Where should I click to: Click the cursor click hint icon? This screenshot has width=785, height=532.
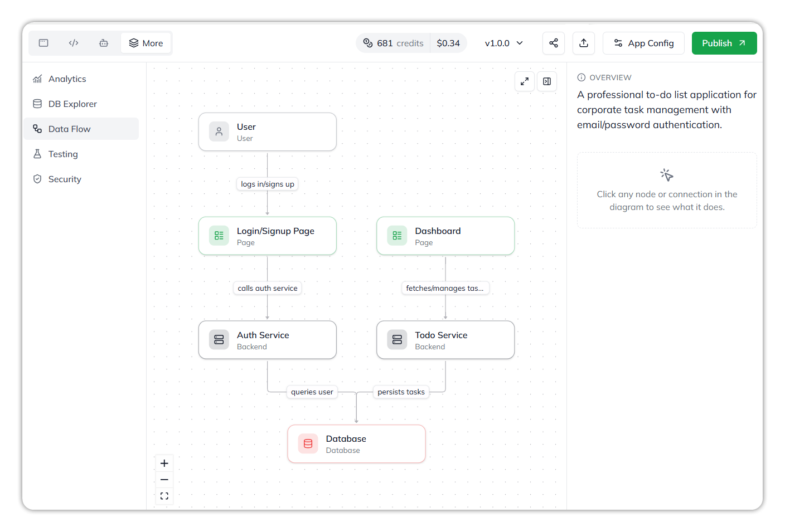pos(667,175)
